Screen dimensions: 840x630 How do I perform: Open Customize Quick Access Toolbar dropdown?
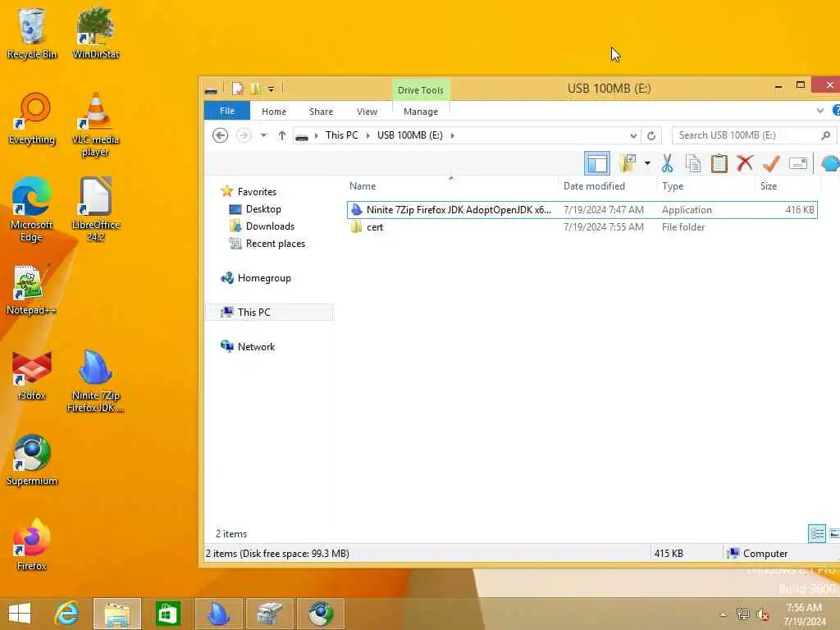[271, 89]
